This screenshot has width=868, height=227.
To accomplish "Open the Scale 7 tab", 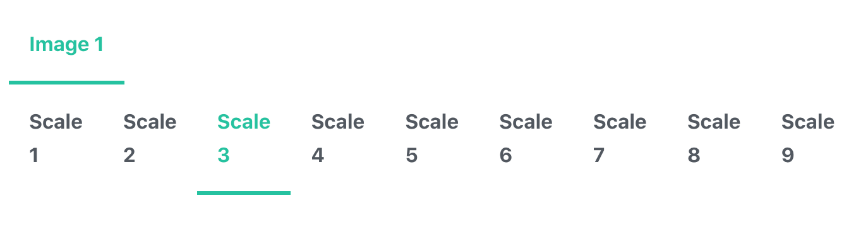I will point(620,138).
